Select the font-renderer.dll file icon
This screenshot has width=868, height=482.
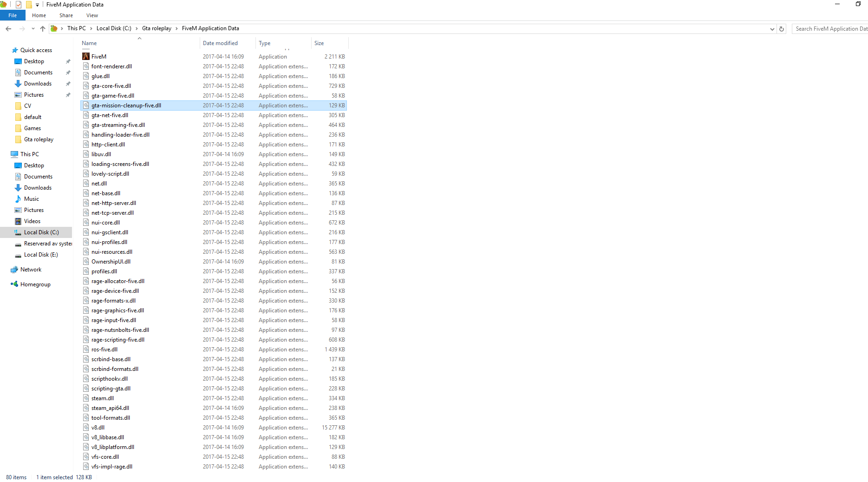pos(86,66)
